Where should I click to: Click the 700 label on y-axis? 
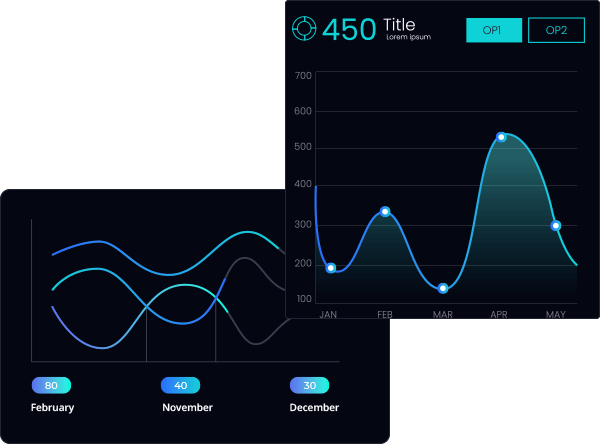(x=303, y=76)
